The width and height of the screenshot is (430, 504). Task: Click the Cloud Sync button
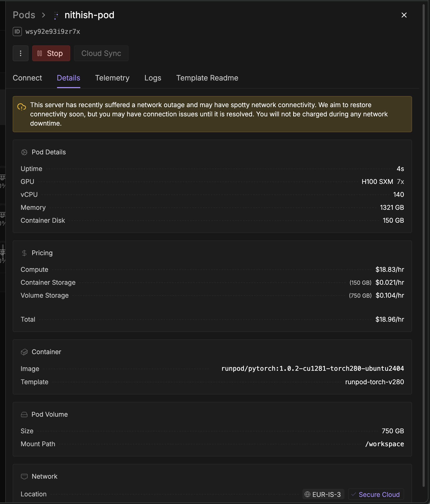point(101,53)
